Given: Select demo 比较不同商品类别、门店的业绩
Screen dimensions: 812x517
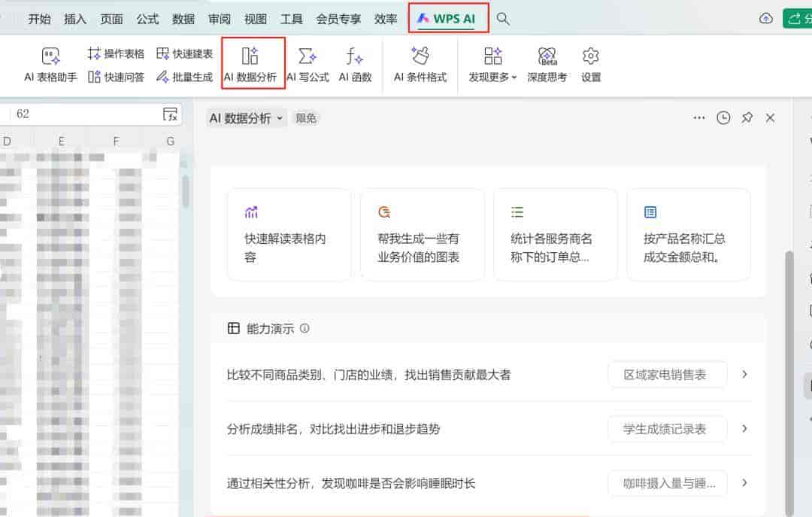Looking at the screenshot, I should 368,375.
